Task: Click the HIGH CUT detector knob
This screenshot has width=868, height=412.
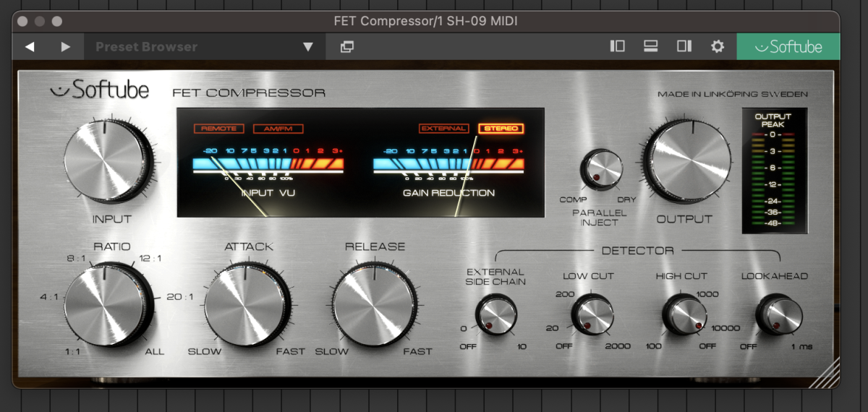Action: 684,315
